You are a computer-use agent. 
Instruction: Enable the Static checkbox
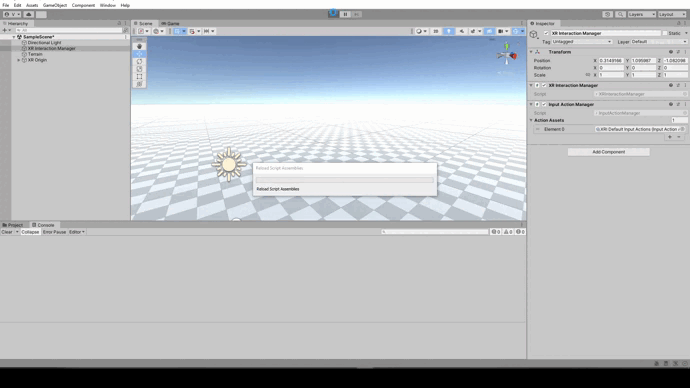coord(664,33)
